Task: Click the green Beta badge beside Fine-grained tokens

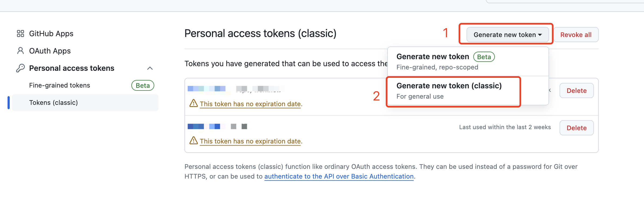Action: coord(143,85)
